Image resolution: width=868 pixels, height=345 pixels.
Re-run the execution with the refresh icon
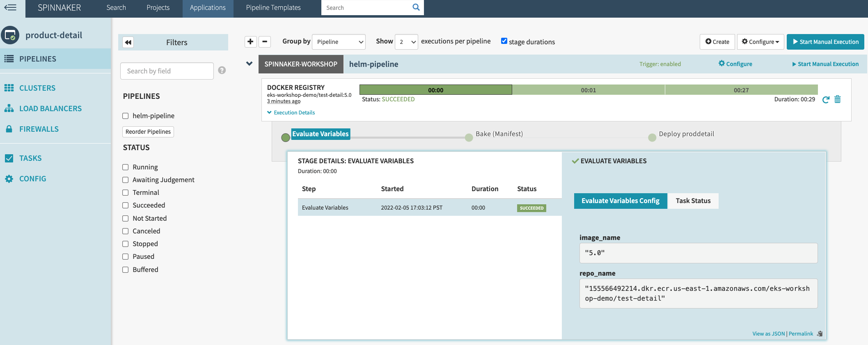826,100
